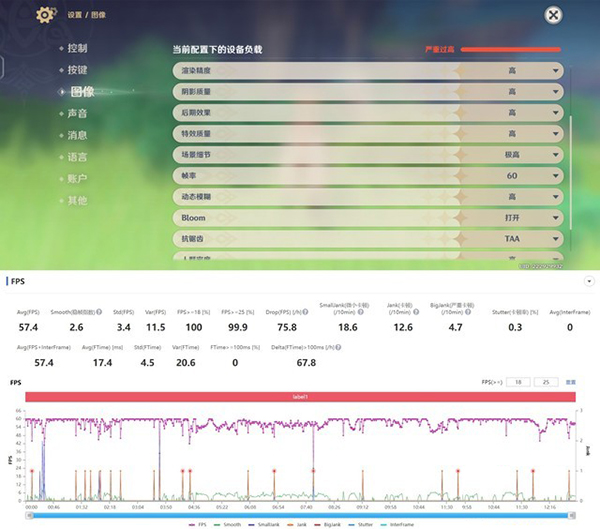The width and height of the screenshot is (600, 529).
Task: Open the 账户 settings section
Action: pos(77,179)
